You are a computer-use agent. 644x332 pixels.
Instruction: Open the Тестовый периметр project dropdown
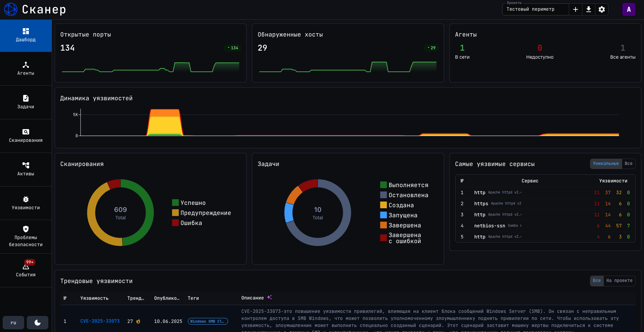[535, 9]
